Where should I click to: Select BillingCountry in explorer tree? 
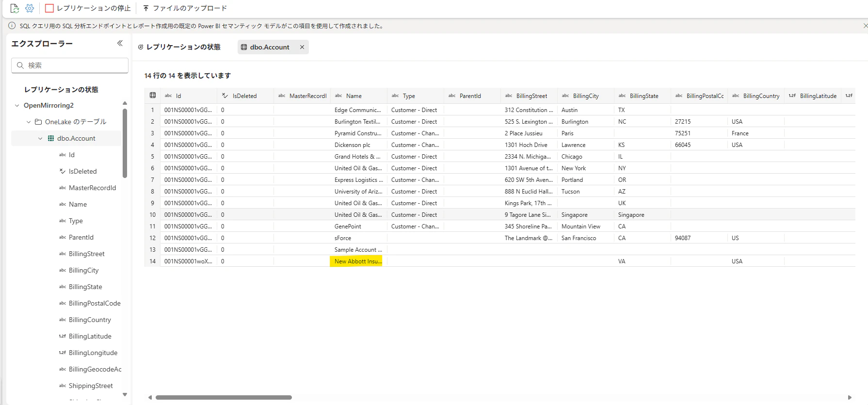[x=90, y=320]
